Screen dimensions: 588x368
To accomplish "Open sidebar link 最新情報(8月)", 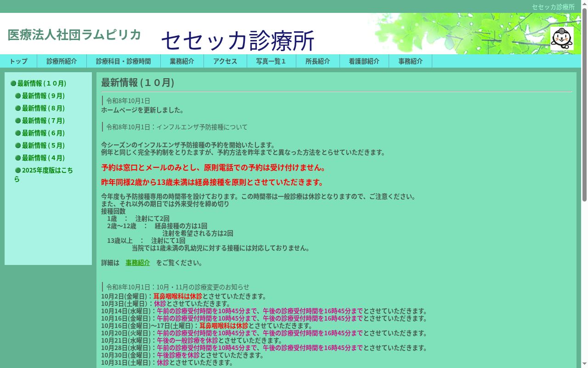I will [43, 109].
